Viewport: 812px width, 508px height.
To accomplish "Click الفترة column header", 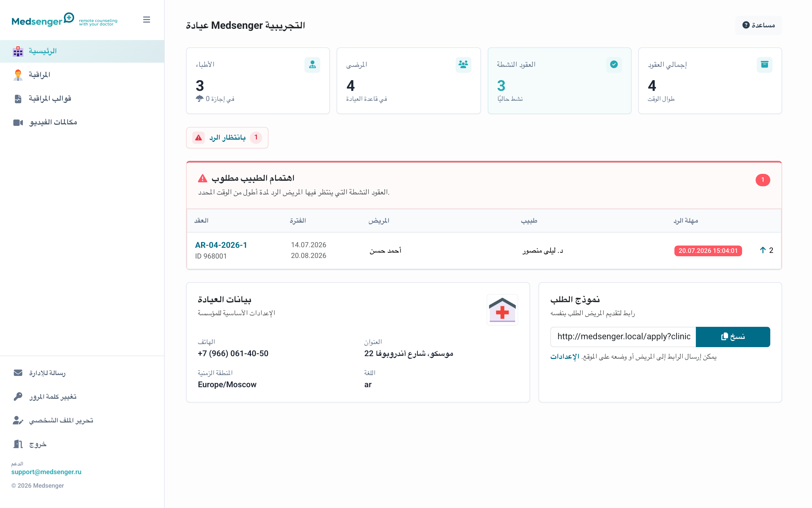I will pos(298,221).
